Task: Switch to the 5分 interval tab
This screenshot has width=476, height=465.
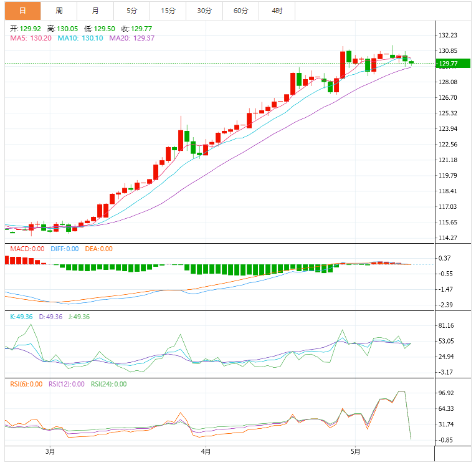Action: (131, 11)
